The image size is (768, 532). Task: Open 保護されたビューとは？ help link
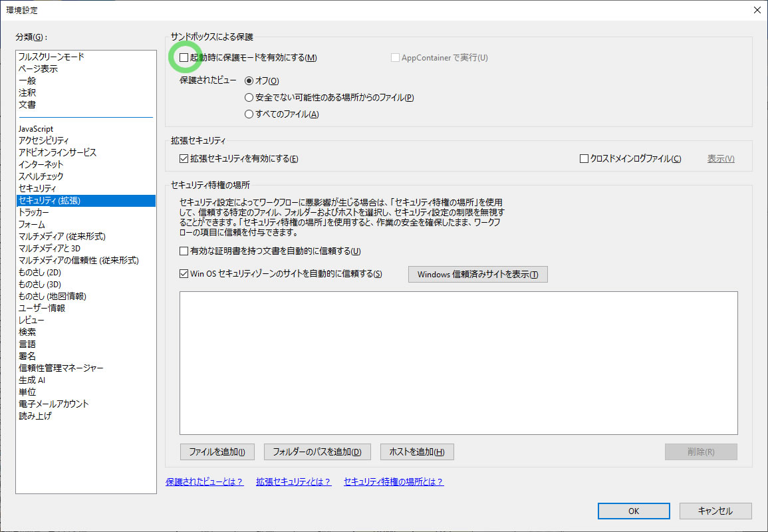(x=204, y=482)
